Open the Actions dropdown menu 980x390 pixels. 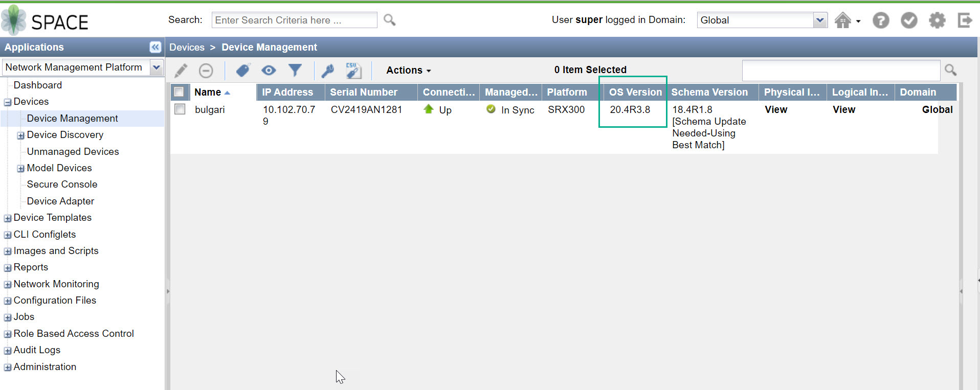click(409, 70)
